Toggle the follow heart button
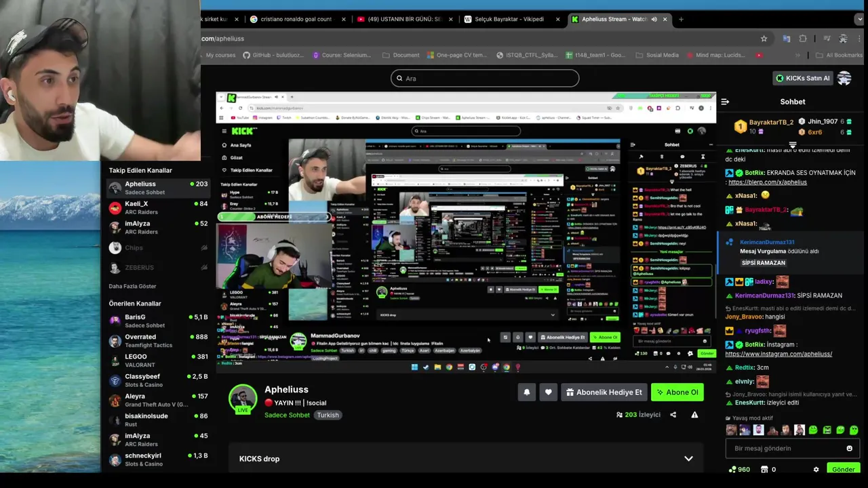The image size is (868, 488). 548,392
